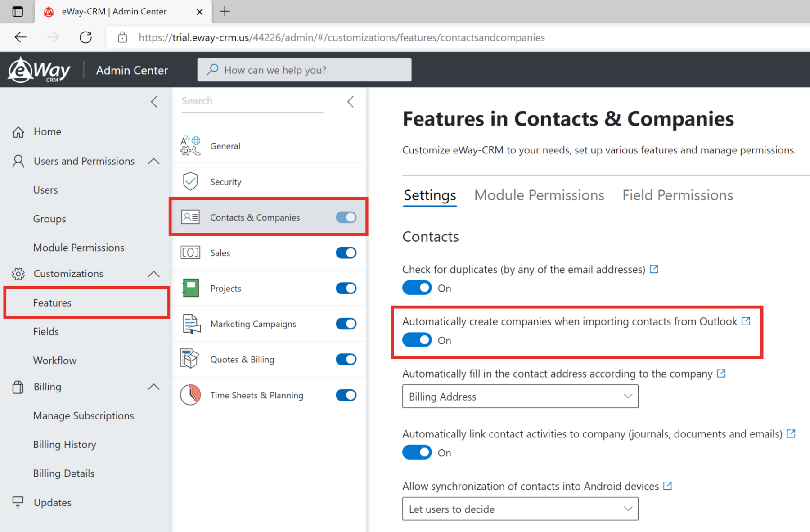810x532 pixels.
Task: Click the Marketing Campaigns icon
Action: pos(191,324)
